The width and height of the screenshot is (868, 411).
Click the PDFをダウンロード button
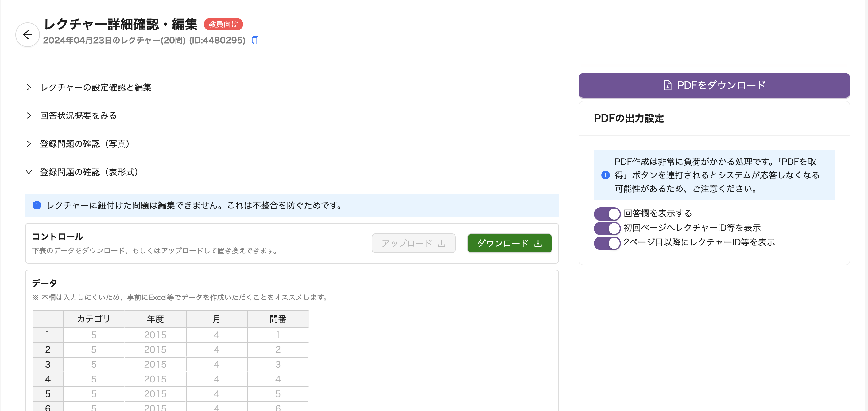(714, 85)
